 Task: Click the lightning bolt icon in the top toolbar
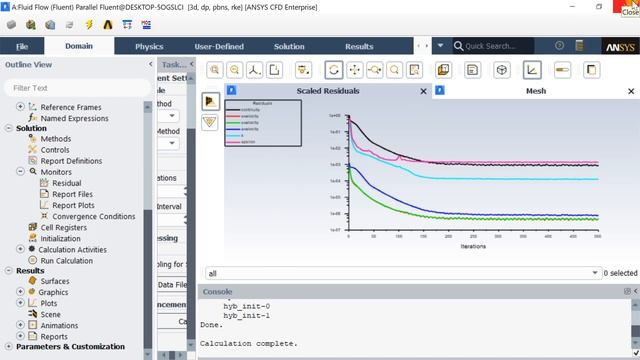pyautogui.click(x=89, y=25)
